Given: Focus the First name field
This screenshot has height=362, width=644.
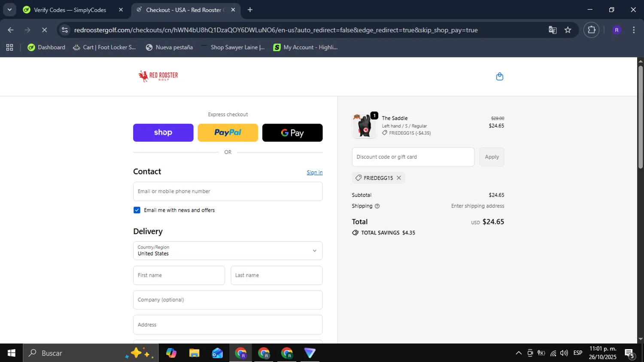Looking at the screenshot, I should click(179, 275).
